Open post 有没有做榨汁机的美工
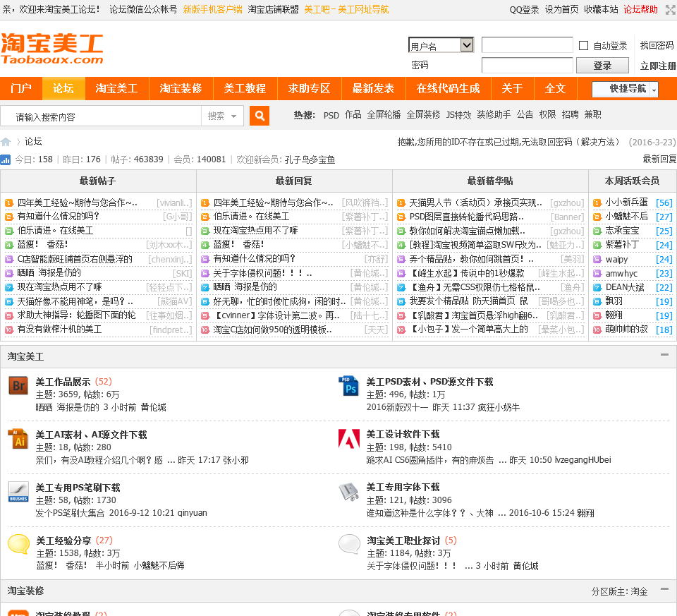677x616 pixels. click(x=59, y=329)
